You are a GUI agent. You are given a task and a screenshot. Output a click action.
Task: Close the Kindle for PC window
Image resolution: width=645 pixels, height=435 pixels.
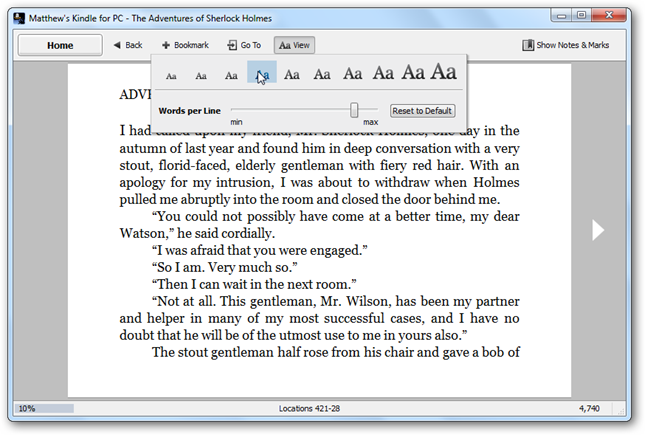coord(609,16)
